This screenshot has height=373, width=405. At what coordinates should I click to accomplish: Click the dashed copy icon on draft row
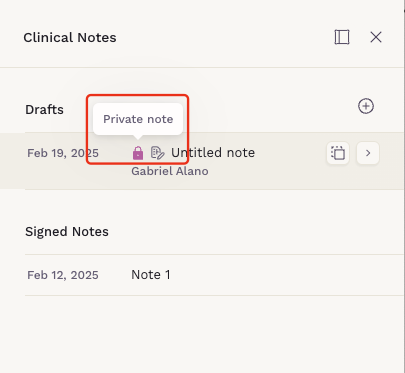(338, 153)
